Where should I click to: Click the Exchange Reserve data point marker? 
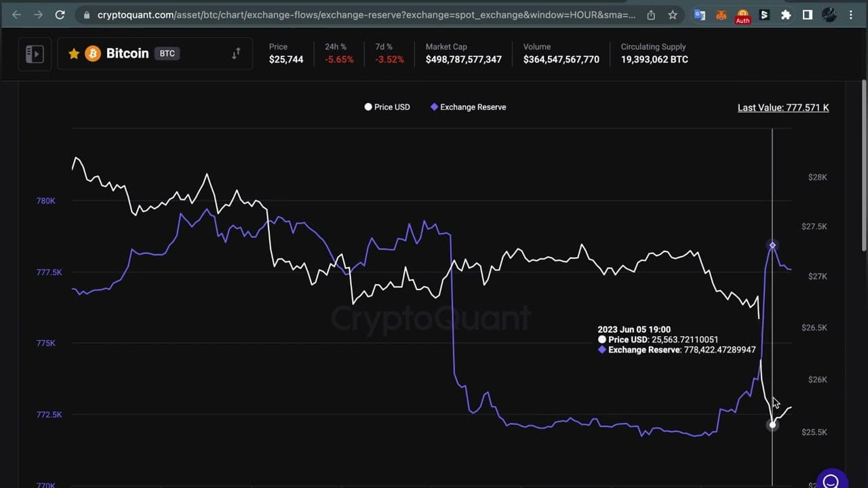pyautogui.click(x=772, y=245)
